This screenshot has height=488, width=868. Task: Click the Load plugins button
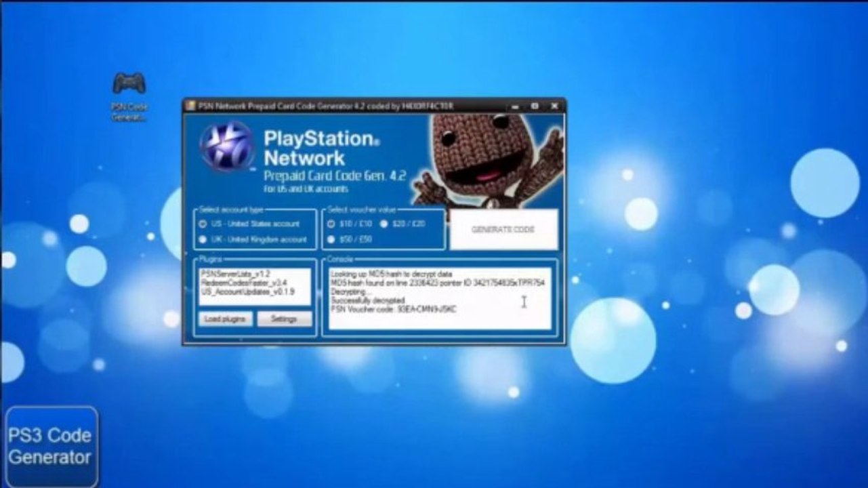click(225, 319)
